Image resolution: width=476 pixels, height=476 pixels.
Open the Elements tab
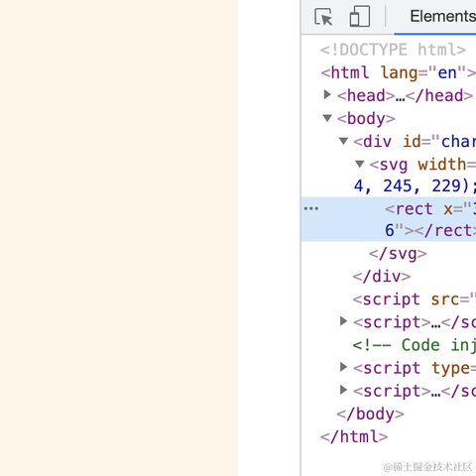tap(442, 16)
